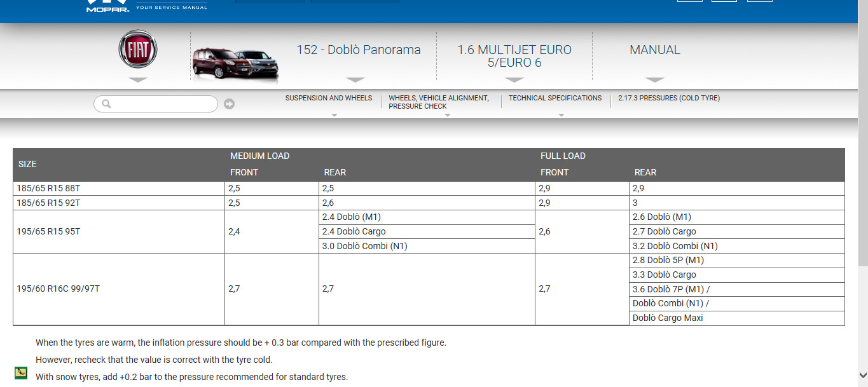Click the 'However, recheck that the value' note
This screenshot has width=868, height=387.
[x=154, y=360]
